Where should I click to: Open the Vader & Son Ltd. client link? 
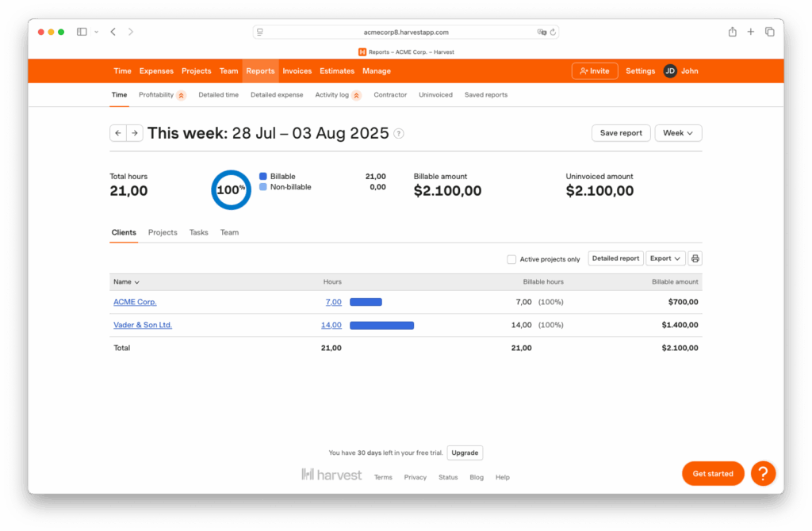pyautogui.click(x=143, y=325)
